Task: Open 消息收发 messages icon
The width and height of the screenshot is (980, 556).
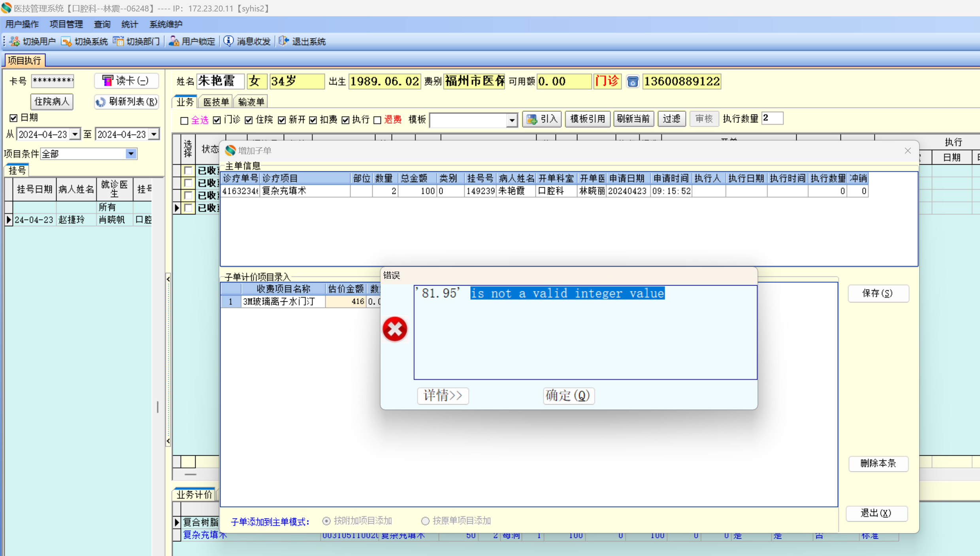Action: tap(228, 41)
